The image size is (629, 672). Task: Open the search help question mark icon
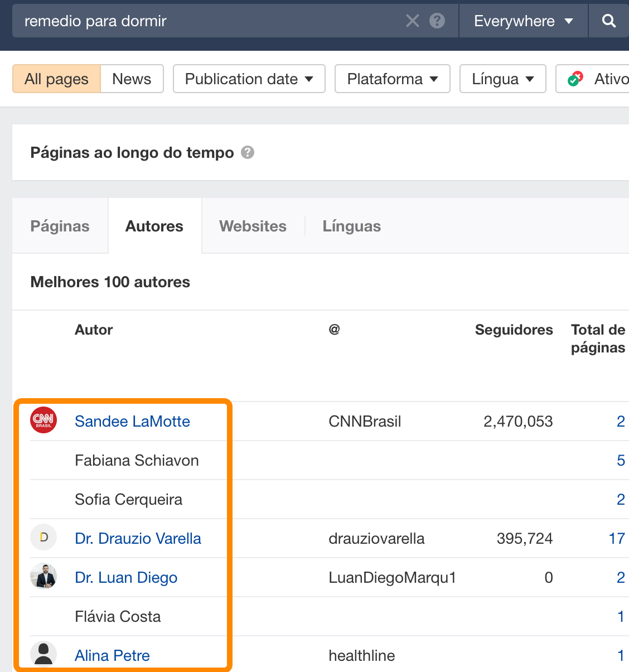(437, 21)
